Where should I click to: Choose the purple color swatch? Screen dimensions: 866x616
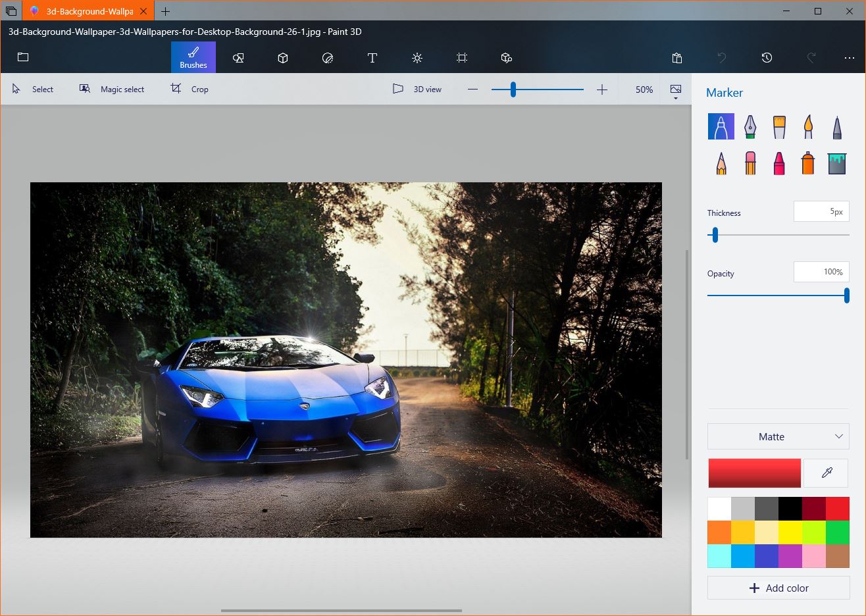(x=790, y=556)
